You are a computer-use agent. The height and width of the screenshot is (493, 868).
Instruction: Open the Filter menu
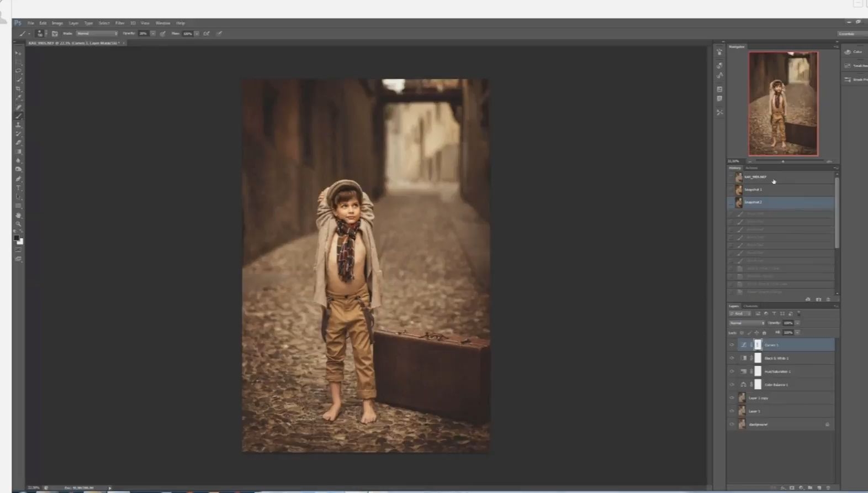(120, 23)
